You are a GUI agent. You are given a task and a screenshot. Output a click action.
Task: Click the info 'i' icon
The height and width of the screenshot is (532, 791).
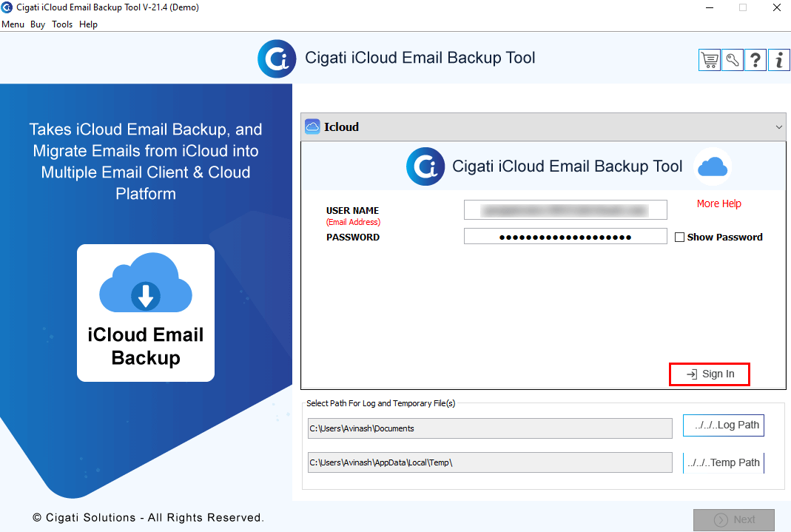coord(779,60)
